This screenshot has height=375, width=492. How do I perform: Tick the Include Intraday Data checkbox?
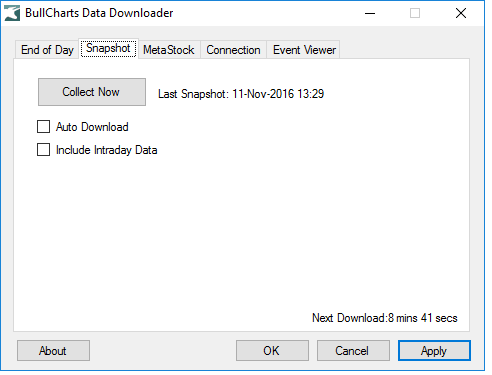click(43, 150)
